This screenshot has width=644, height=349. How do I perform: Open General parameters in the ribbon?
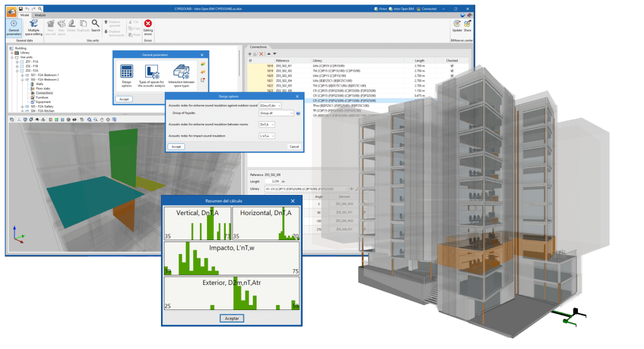coord(14,28)
